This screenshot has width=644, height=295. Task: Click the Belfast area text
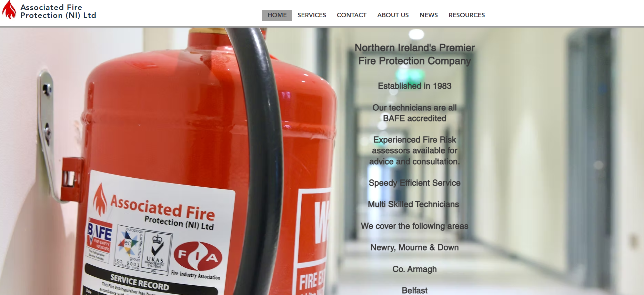[414, 291]
